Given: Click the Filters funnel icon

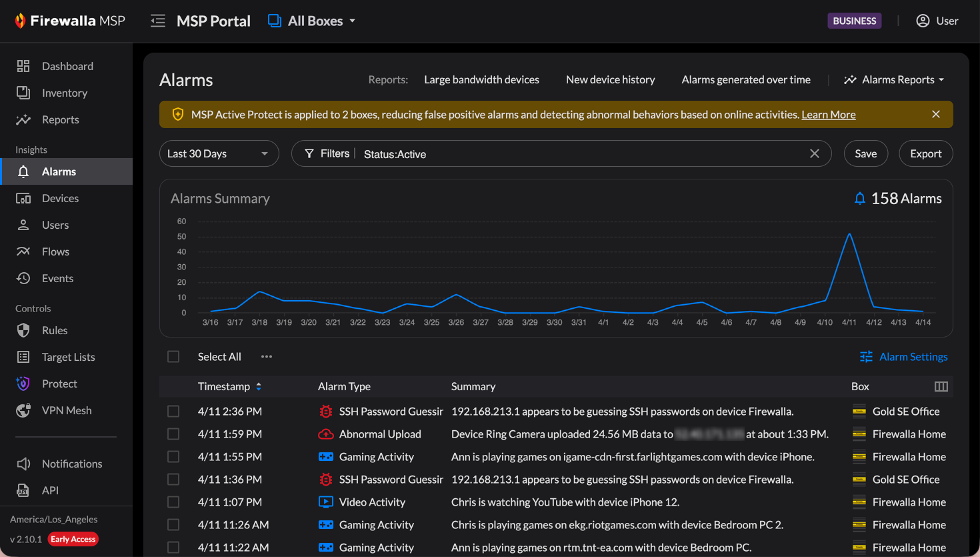Looking at the screenshot, I should [x=309, y=154].
